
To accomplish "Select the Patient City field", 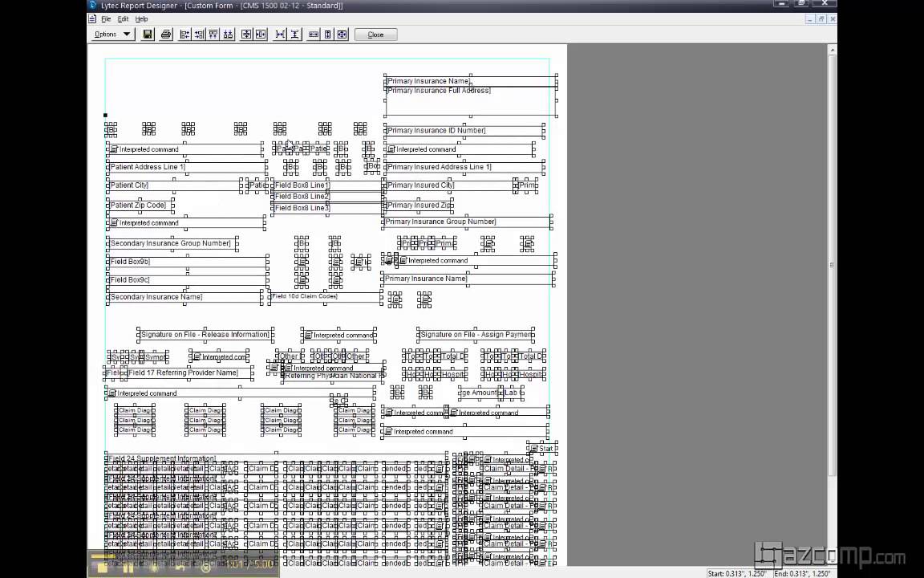I will coord(174,185).
